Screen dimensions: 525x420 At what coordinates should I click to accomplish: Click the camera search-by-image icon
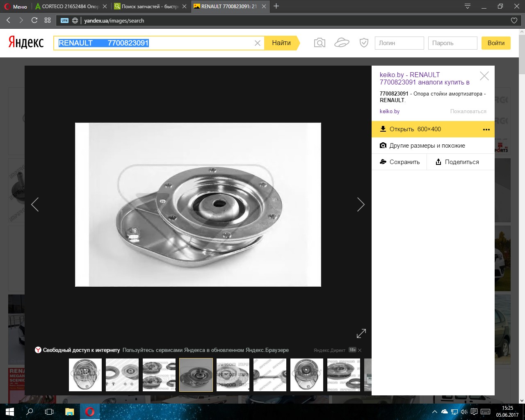coord(320,43)
